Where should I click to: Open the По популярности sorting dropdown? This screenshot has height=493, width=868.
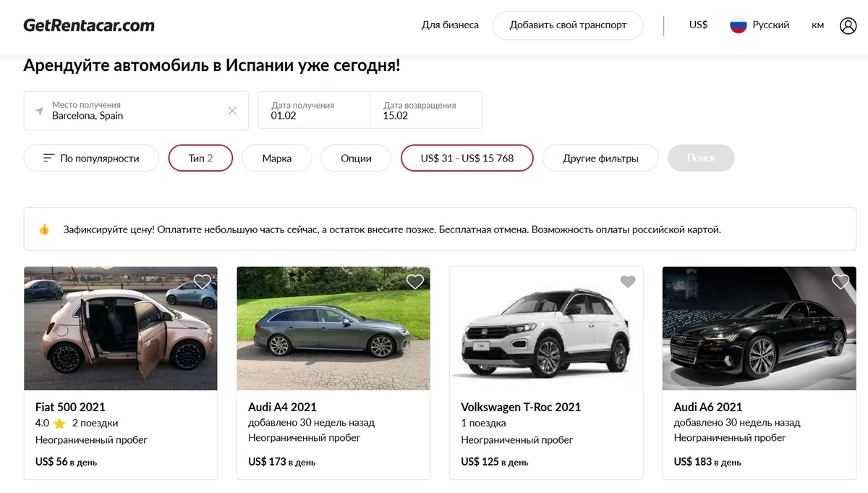point(91,158)
